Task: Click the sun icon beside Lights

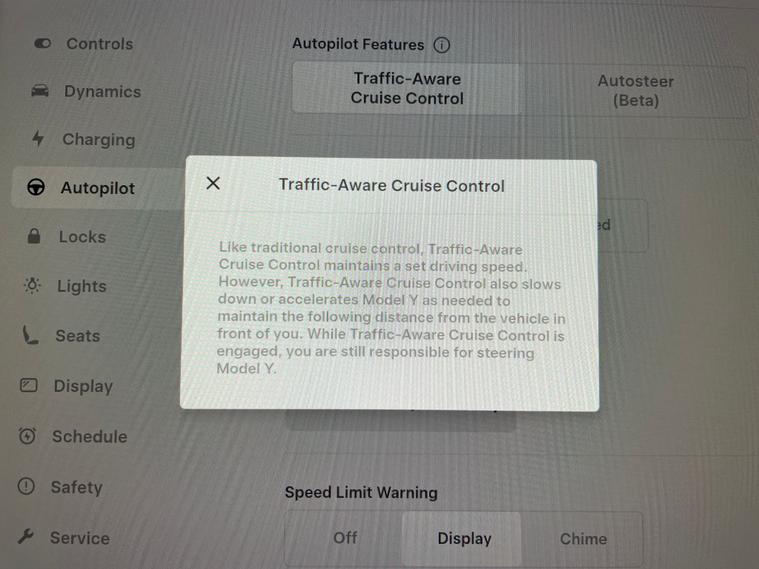Action: click(x=32, y=285)
